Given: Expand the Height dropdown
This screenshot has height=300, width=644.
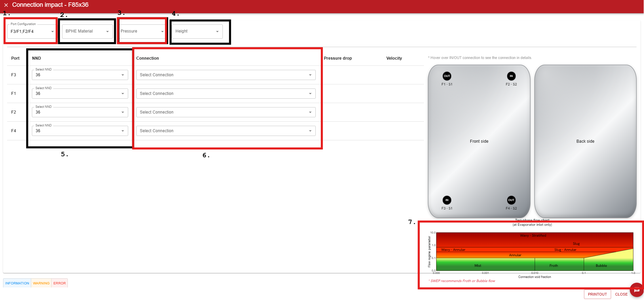Looking at the screenshot, I should pos(197,31).
